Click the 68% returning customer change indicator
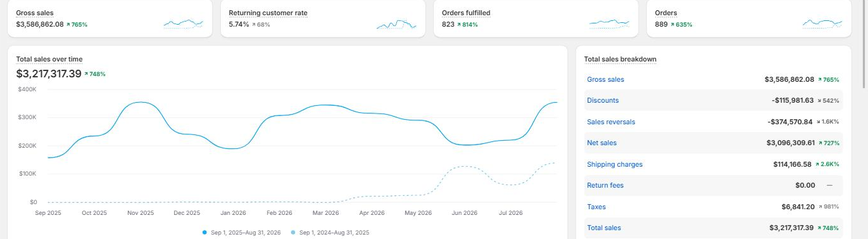868x239 pixels. (261, 25)
